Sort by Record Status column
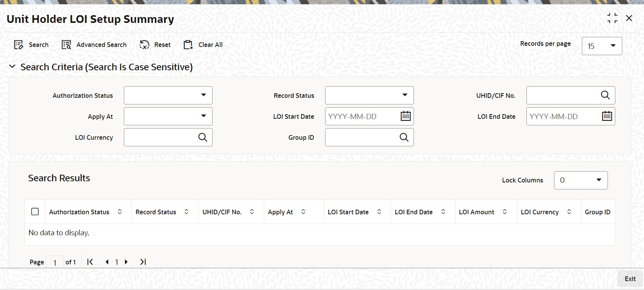 (187, 212)
